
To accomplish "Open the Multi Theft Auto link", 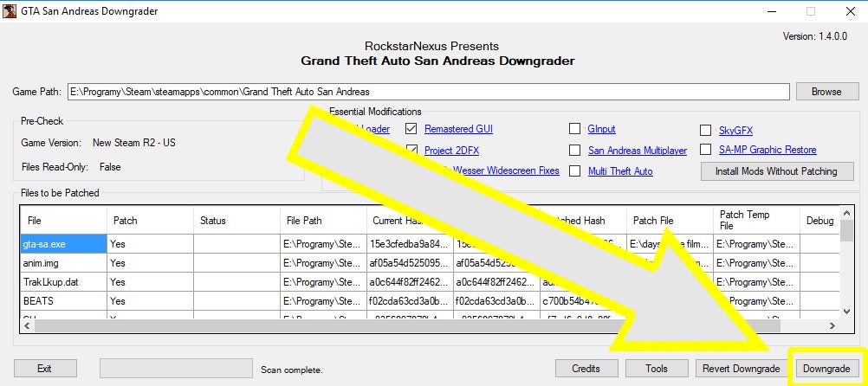I will tap(620, 170).
